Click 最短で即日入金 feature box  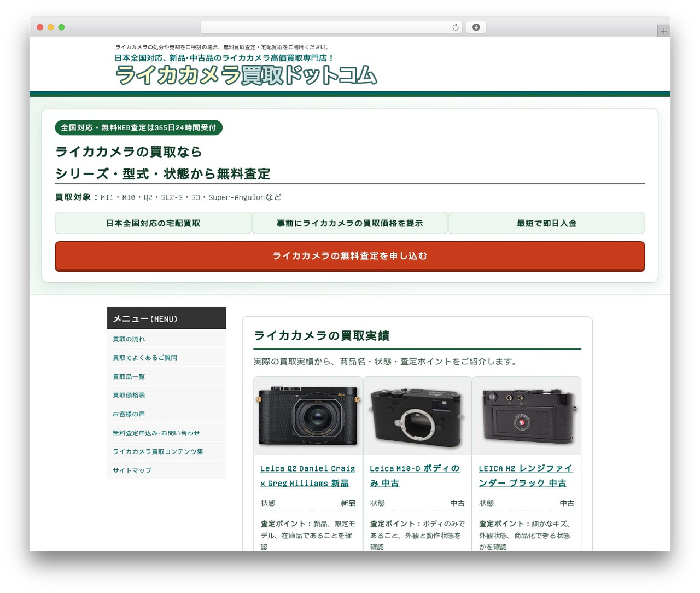click(x=547, y=223)
